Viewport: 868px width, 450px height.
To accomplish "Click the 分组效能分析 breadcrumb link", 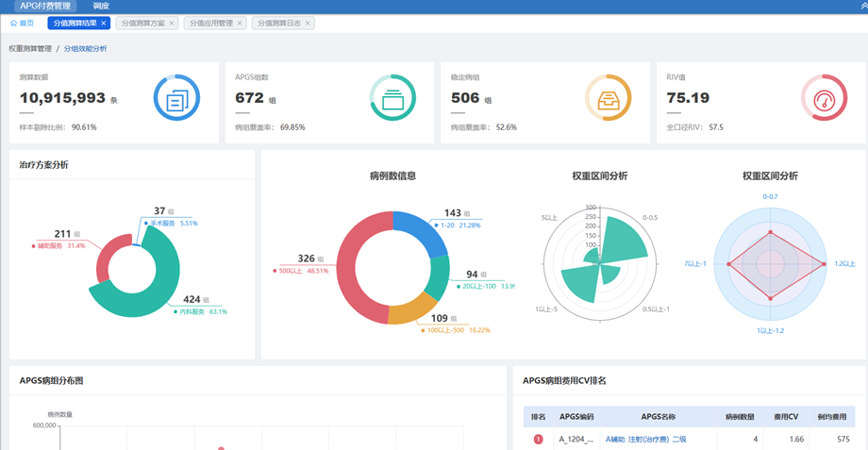I will (85, 48).
